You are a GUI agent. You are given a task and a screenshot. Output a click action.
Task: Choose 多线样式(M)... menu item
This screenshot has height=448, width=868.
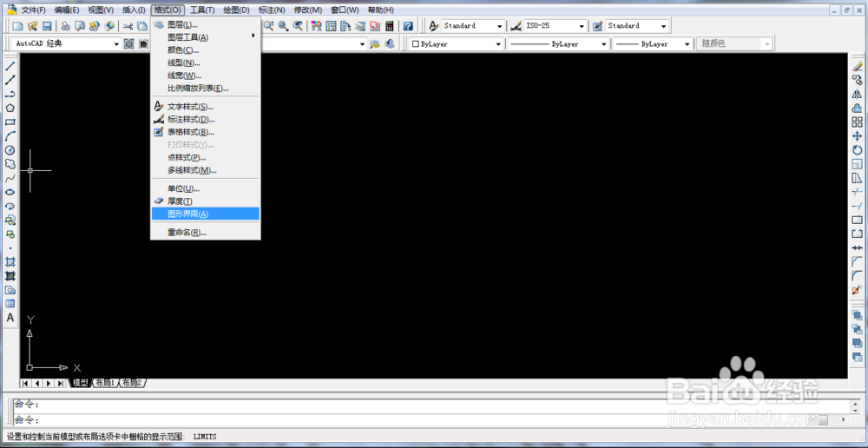click(x=206, y=170)
